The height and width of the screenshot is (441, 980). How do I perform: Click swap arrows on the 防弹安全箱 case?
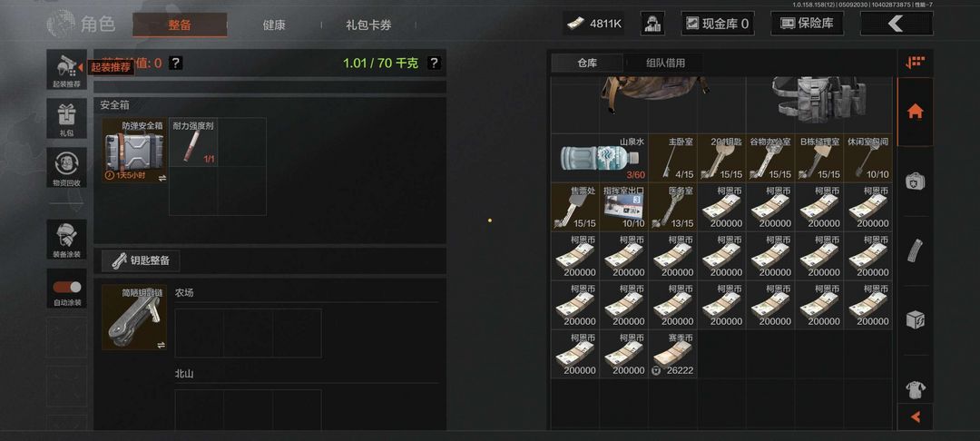tap(162, 178)
